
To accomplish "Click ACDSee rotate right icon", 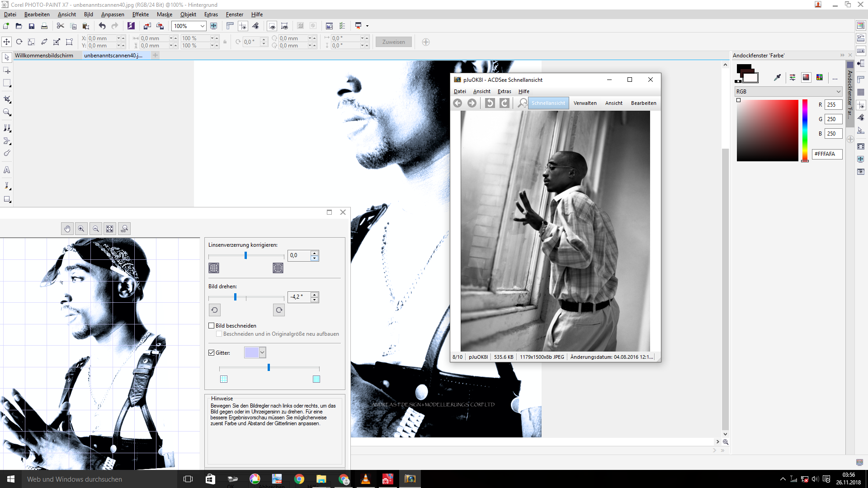I will [x=505, y=103].
